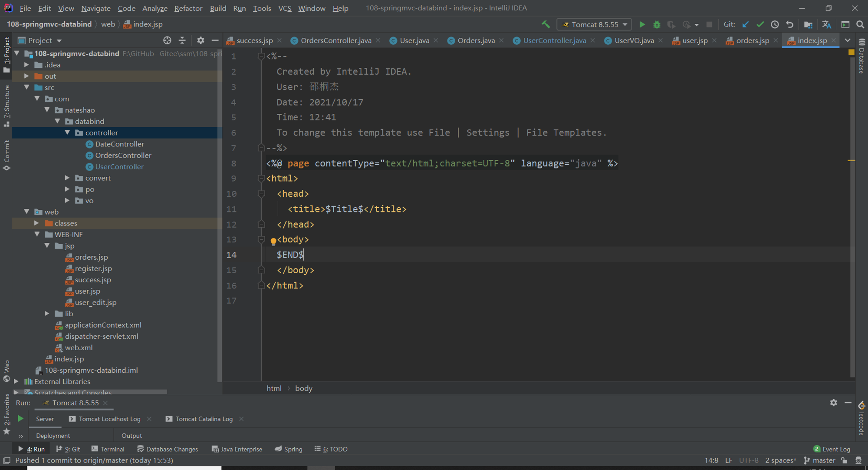Click Git Update Project arrow icon
This screenshot has width=868, height=470.
click(746, 24)
